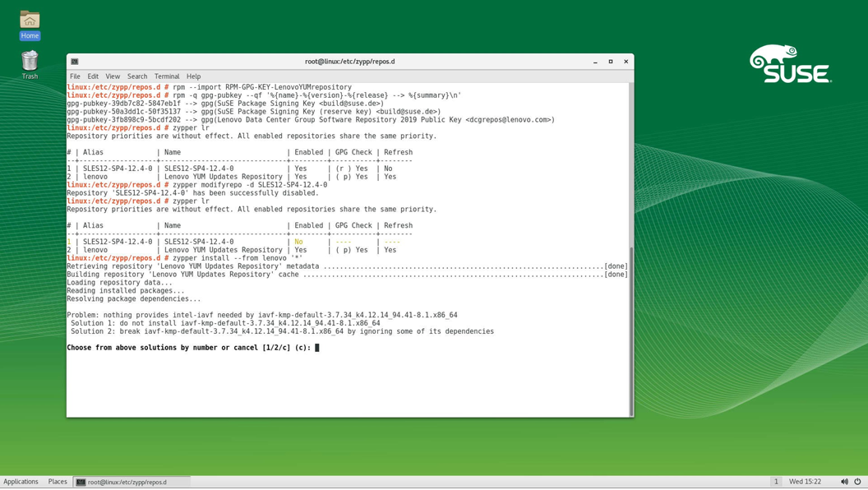Viewport: 868px width, 490px height.
Task: Click the terminal vertical scrollbar
Action: (x=630, y=329)
